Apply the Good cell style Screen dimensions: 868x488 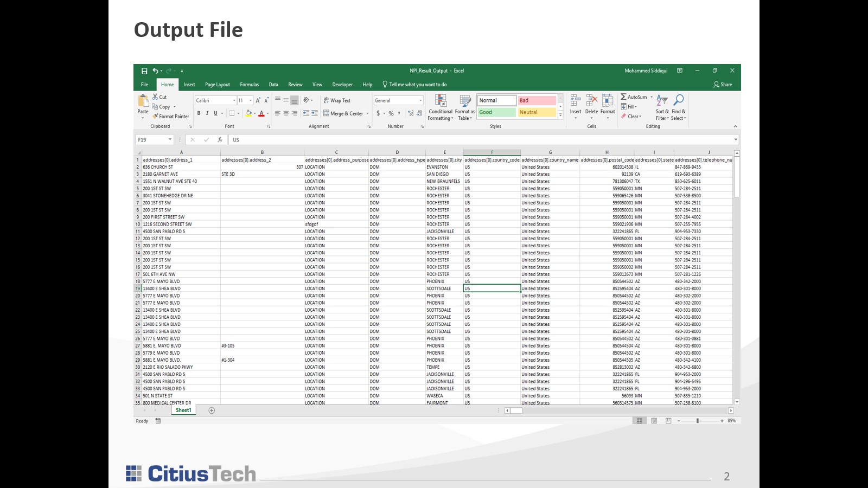point(496,112)
